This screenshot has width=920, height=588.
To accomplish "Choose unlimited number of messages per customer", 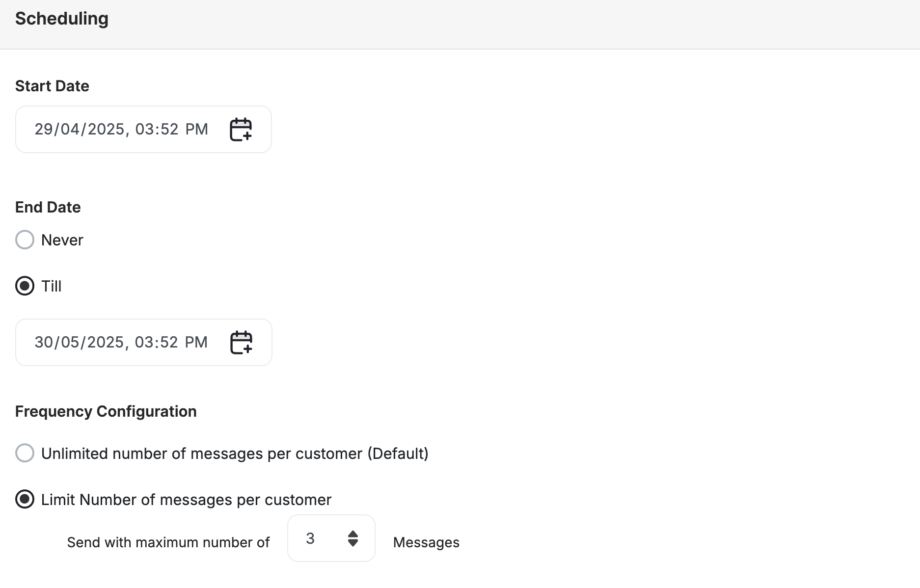I will pyautogui.click(x=25, y=453).
